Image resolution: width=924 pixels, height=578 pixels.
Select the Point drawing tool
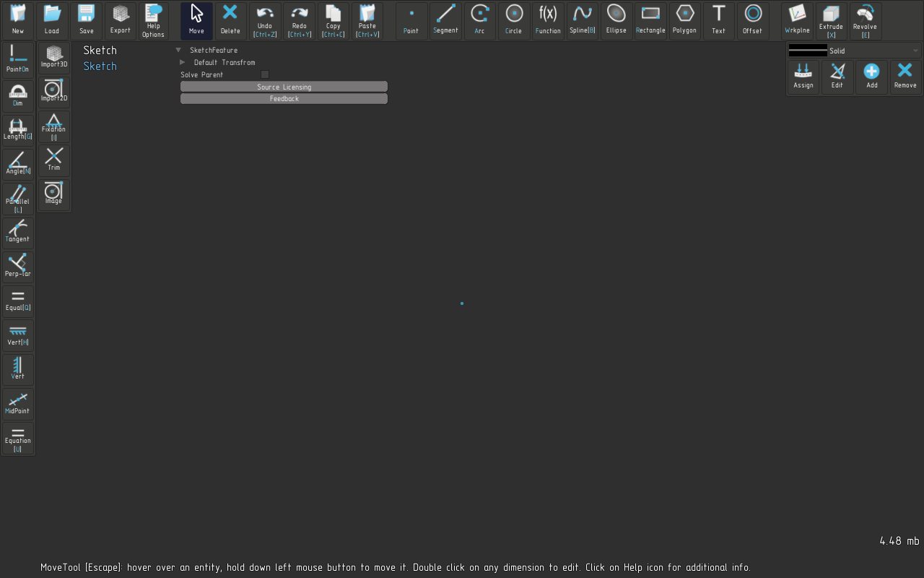point(411,20)
